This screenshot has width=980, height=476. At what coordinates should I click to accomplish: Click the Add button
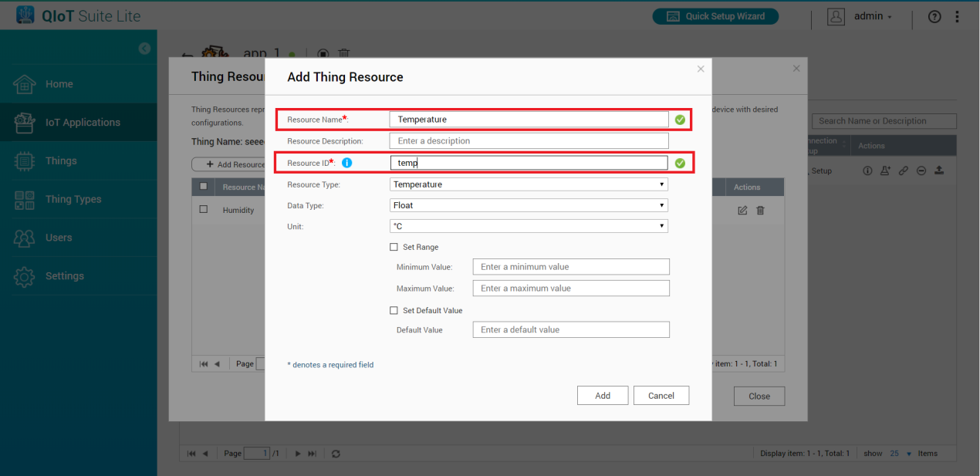tap(602, 396)
